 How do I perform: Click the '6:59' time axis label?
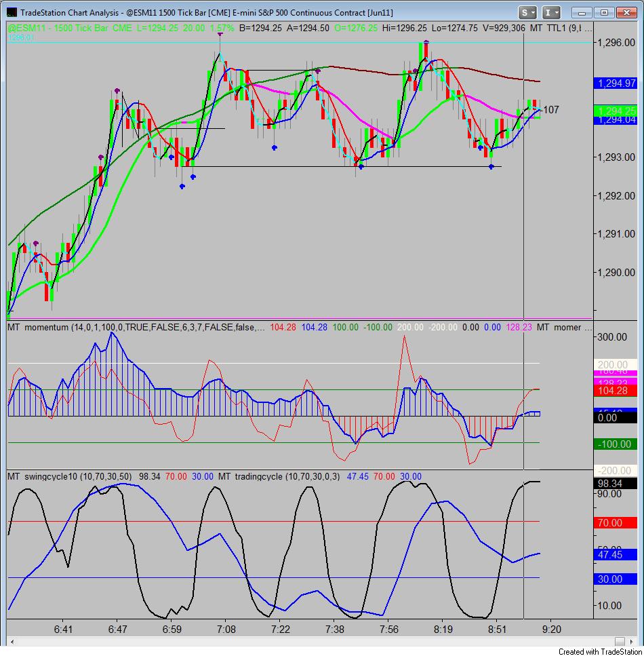172,630
